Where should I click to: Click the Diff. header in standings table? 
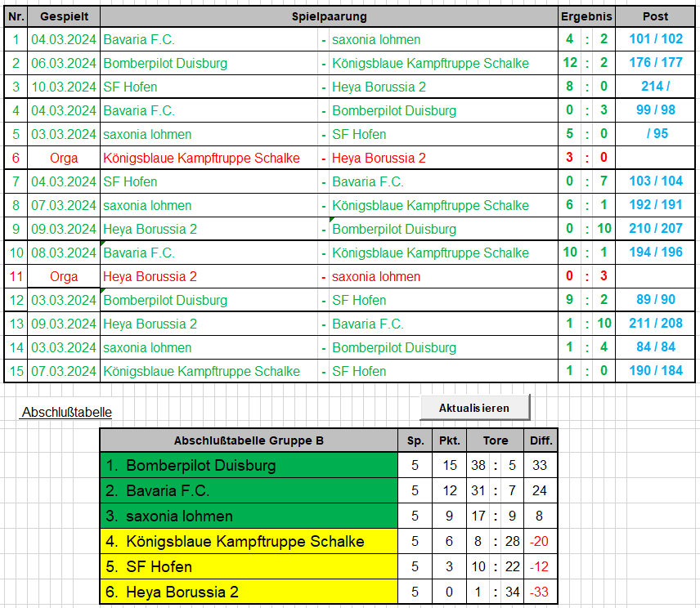[x=541, y=440]
